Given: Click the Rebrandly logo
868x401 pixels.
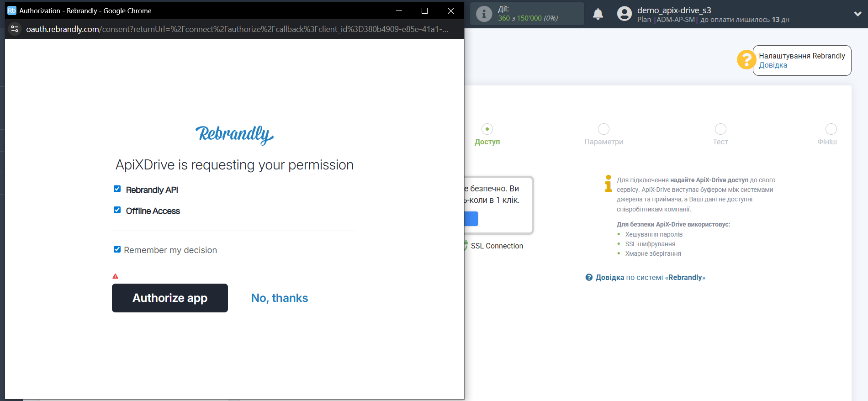Looking at the screenshot, I should [x=234, y=135].
